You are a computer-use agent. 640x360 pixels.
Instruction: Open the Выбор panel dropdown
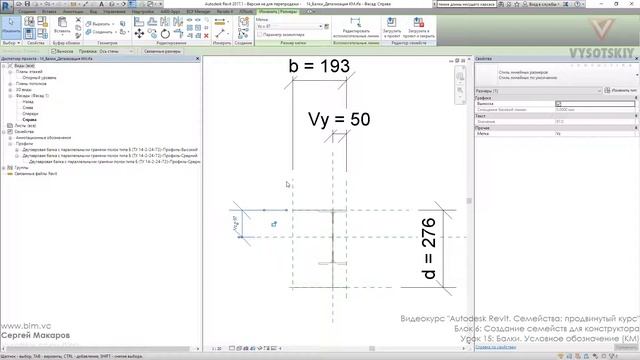11,43
